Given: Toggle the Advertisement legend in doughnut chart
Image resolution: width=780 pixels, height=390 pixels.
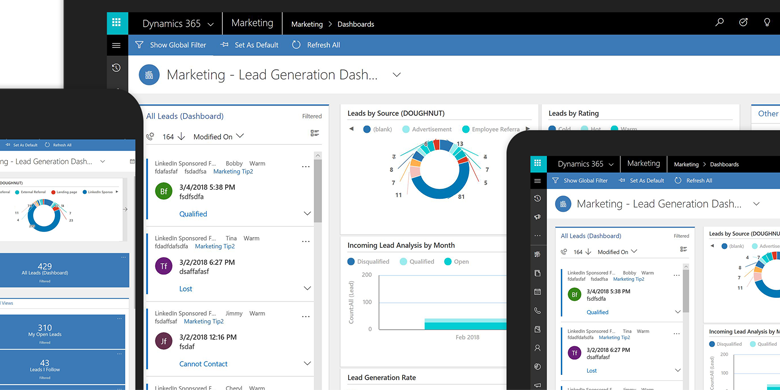Looking at the screenshot, I should (x=427, y=129).
